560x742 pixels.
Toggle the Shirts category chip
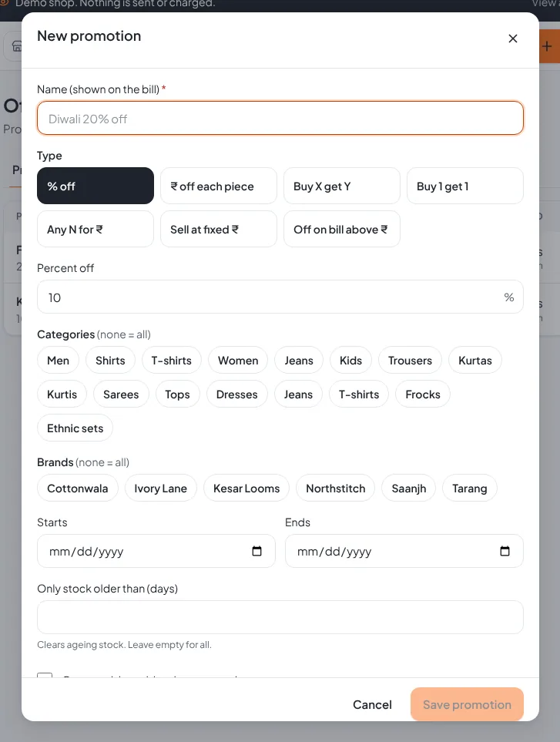pos(110,360)
